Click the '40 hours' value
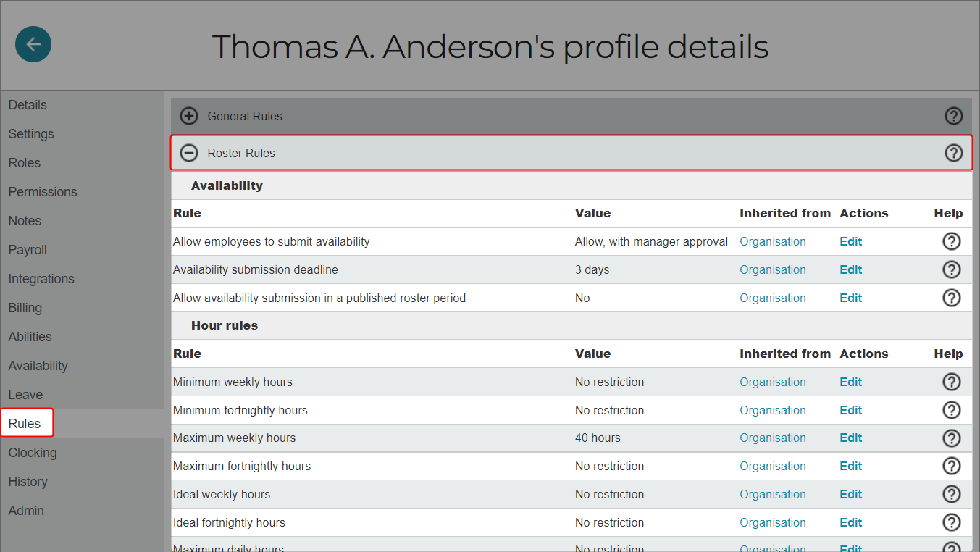Viewport: 980px width, 552px height. click(x=598, y=438)
